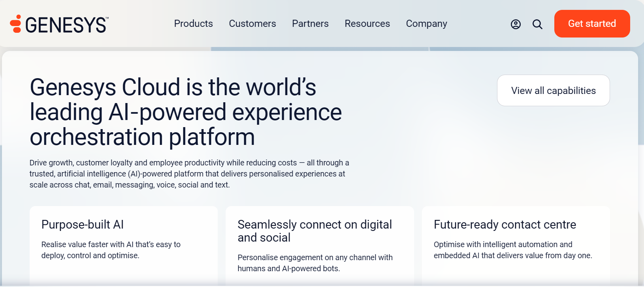Open the Partners menu
The height and width of the screenshot is (287, 644).
(x=310, y=24)
